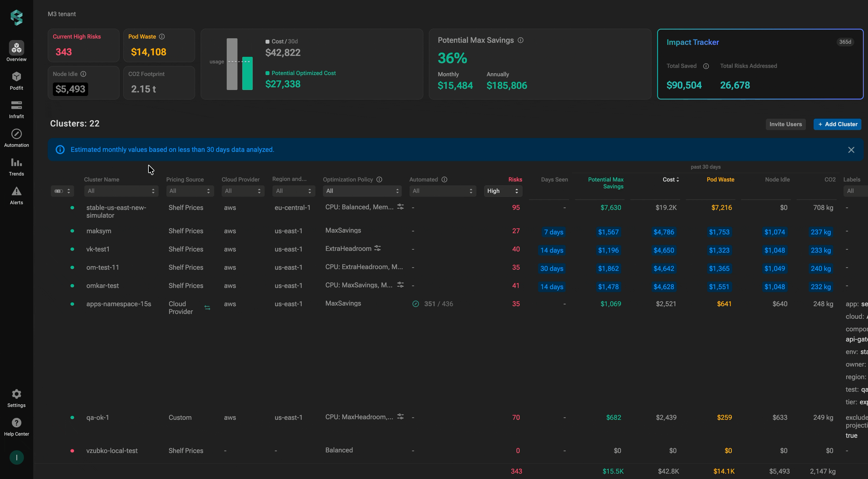The image size is (868, 479).
Task: Open Infrafit from the sidebar
Action: click(16, 110)
